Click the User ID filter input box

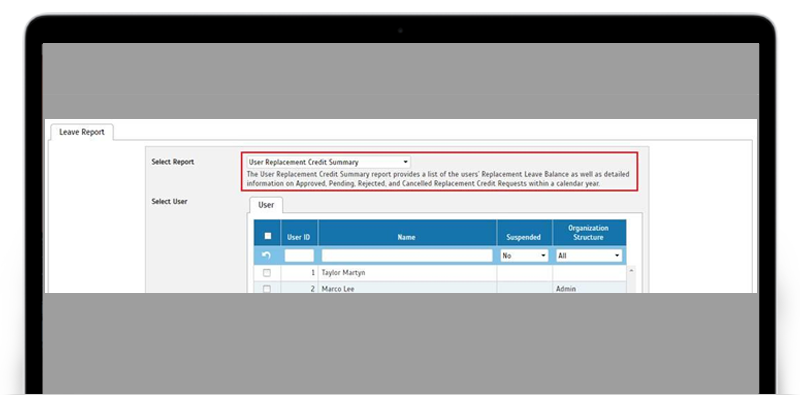[x=299, y=256]
